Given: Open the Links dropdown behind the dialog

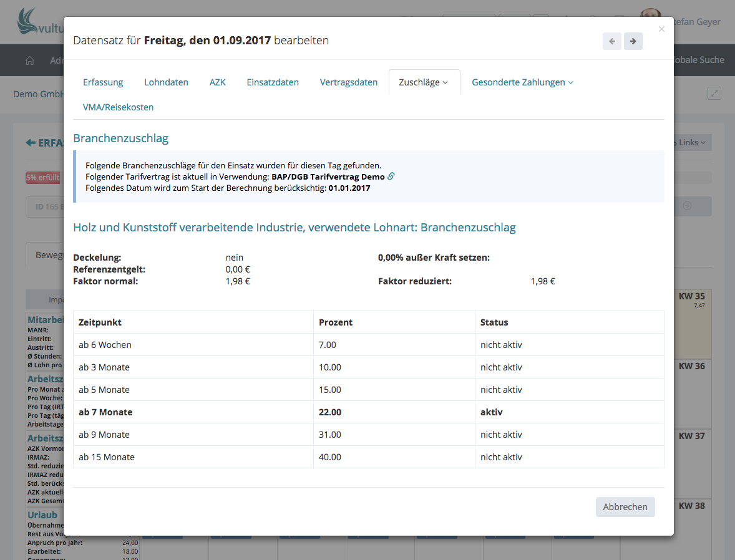Looking at the screenshot, I should tap(692, 143).
